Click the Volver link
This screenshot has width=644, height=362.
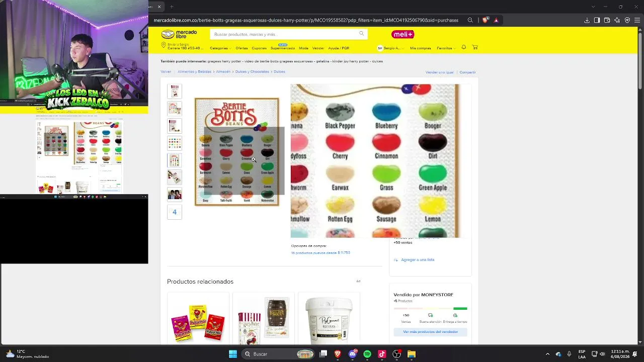pos(166,72)
